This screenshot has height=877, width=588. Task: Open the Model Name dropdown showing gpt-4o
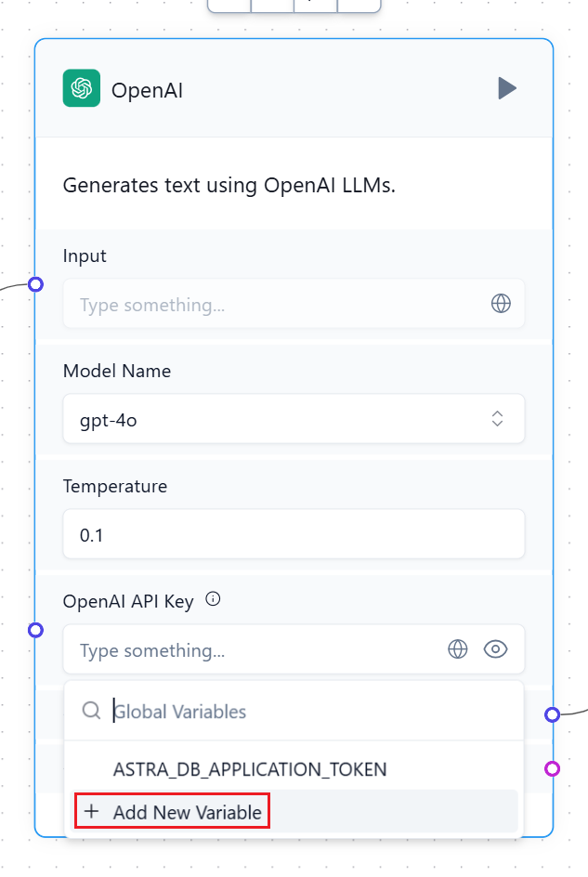[294, 419]
